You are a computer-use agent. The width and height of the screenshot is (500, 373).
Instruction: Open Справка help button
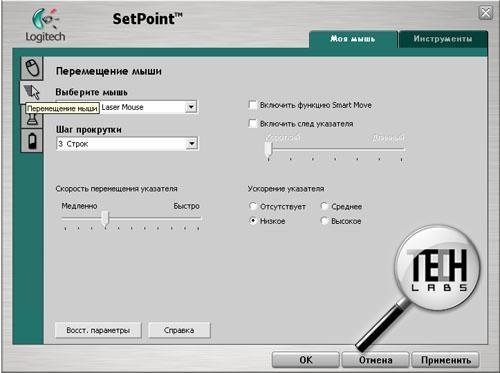coord(179,330)
